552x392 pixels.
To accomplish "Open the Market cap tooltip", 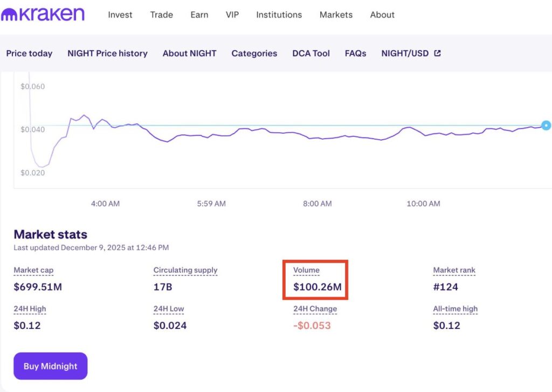I will (33, 270).
